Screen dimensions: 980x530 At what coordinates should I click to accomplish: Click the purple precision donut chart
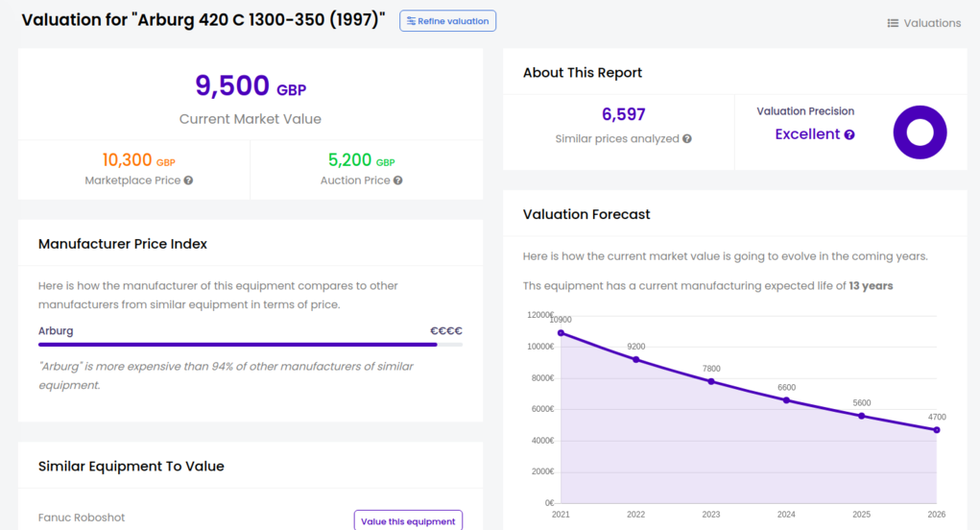pyautogui.click(x=920, y=132)
